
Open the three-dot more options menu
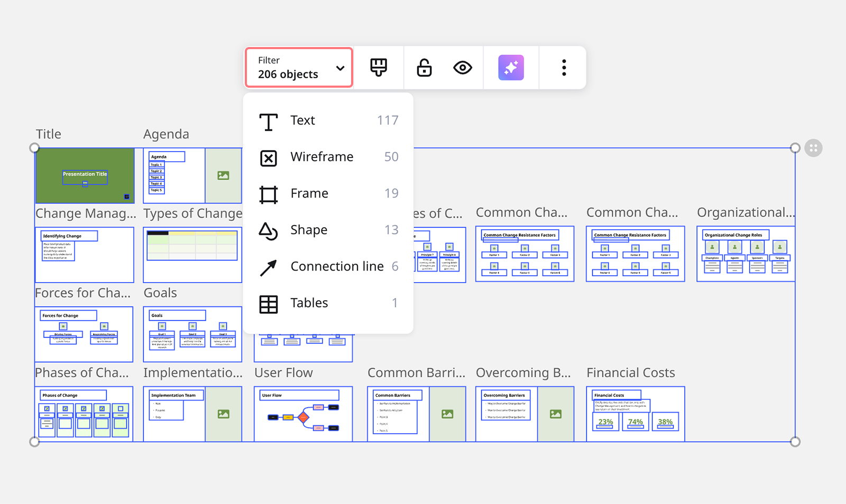point(564,68)
